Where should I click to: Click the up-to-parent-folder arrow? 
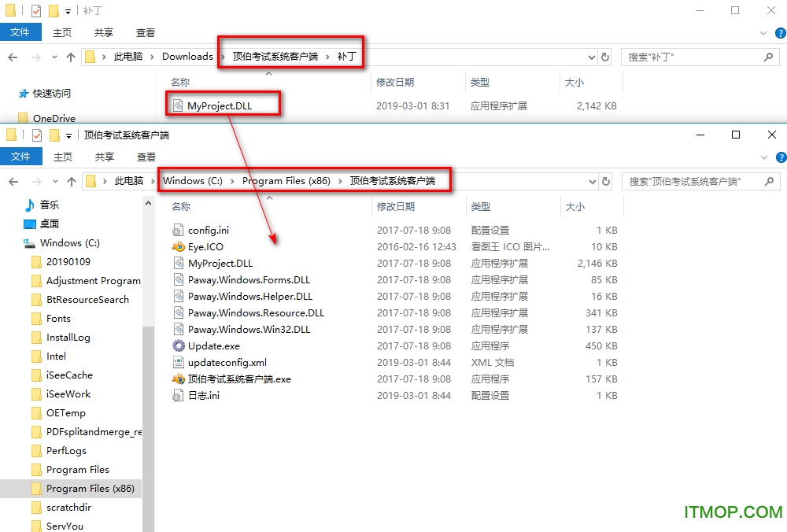[72, 57]
